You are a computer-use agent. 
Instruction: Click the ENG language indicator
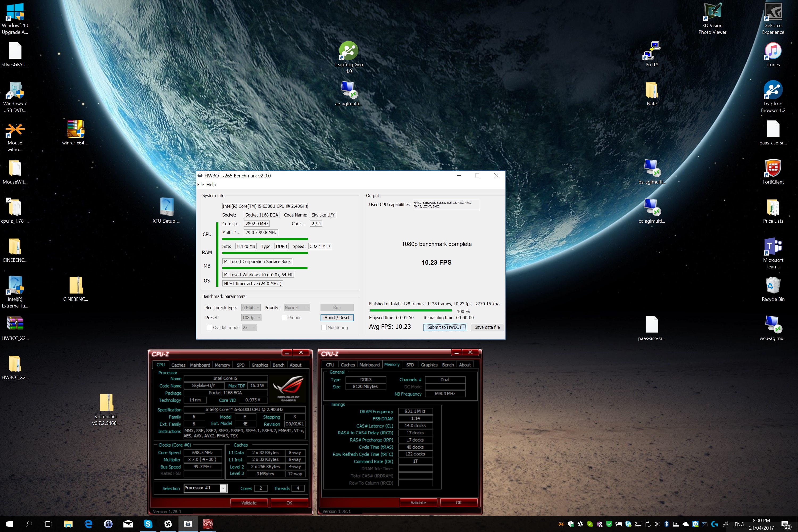(739, 524)
